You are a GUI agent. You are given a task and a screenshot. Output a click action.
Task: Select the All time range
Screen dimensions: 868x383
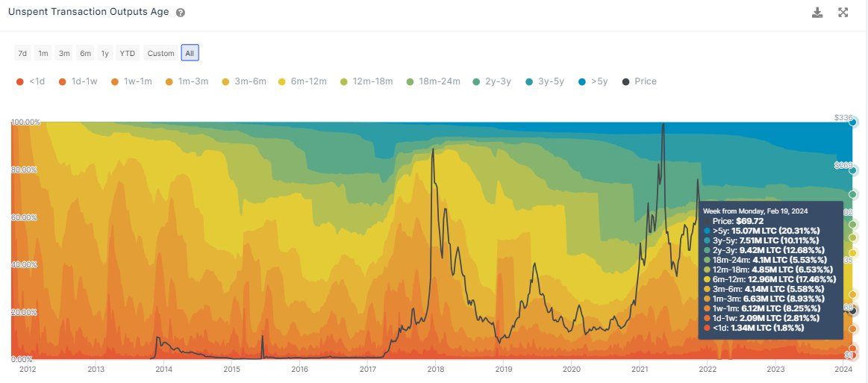[190, 53]
